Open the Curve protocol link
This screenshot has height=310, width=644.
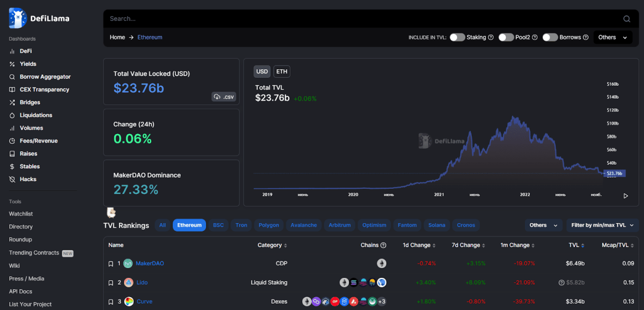(x=144, y=302)
